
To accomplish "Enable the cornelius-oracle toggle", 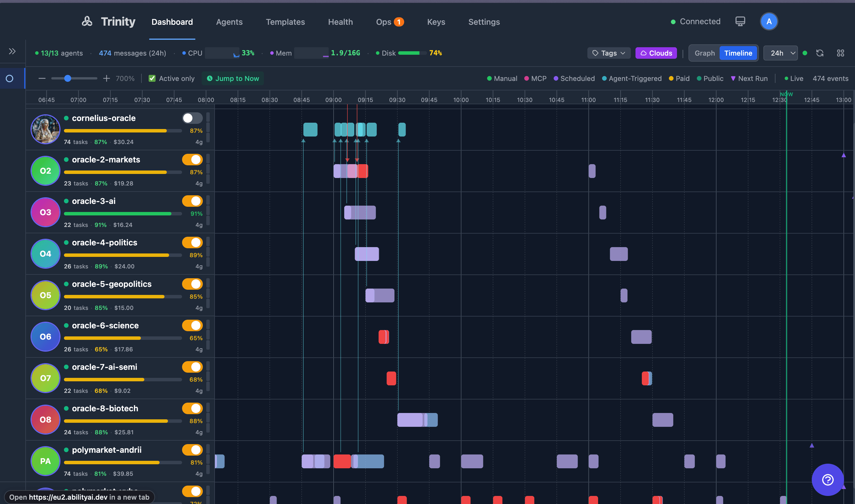I will click(192, 118).
